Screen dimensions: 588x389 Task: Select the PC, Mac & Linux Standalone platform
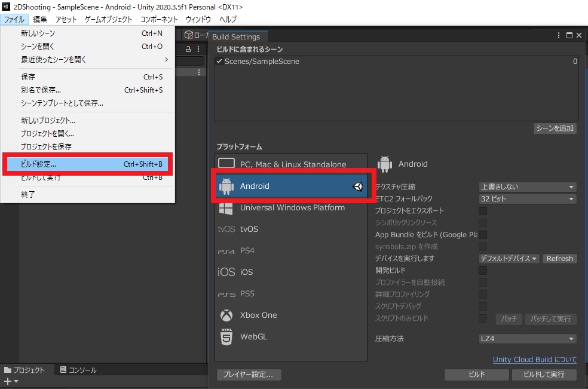tap(291, 164)
